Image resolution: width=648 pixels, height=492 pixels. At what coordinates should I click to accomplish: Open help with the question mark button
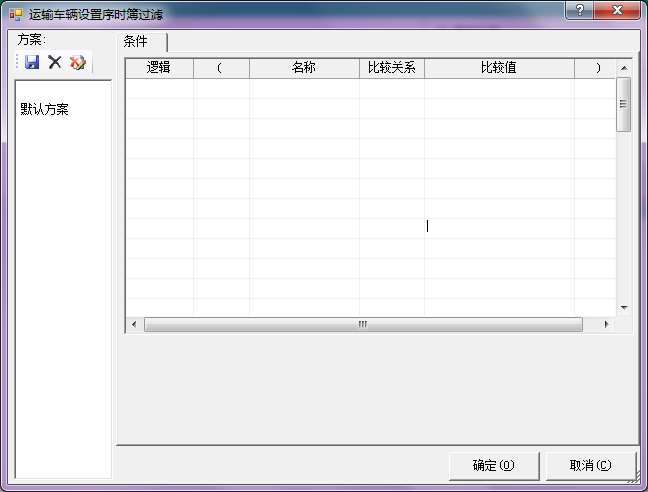tap(579, 10)
